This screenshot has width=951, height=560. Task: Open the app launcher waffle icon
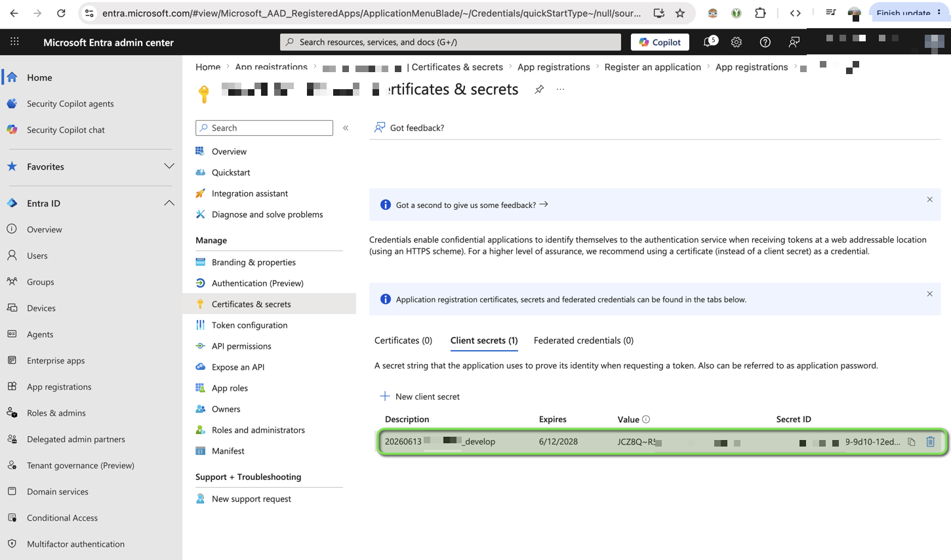pyautogui.click(x=14, y=42)
